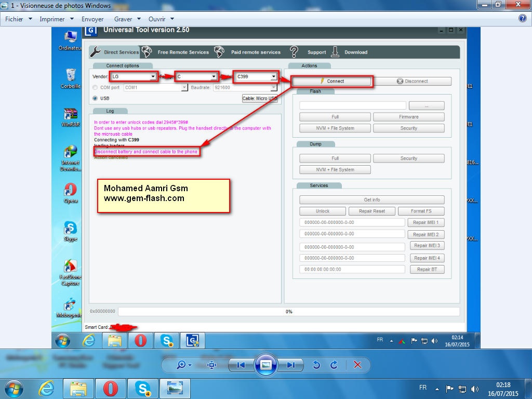Click the browse '...' button

coord(427,106)
